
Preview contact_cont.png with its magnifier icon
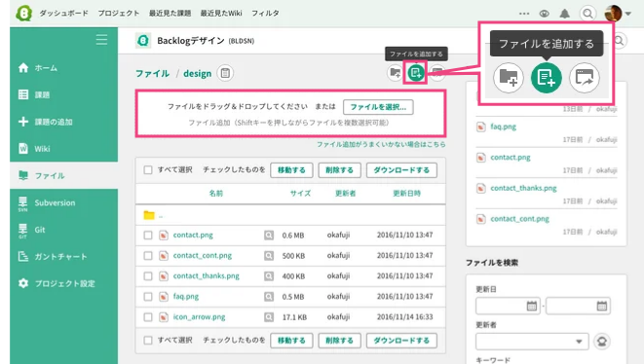click(x=269, y=256)
